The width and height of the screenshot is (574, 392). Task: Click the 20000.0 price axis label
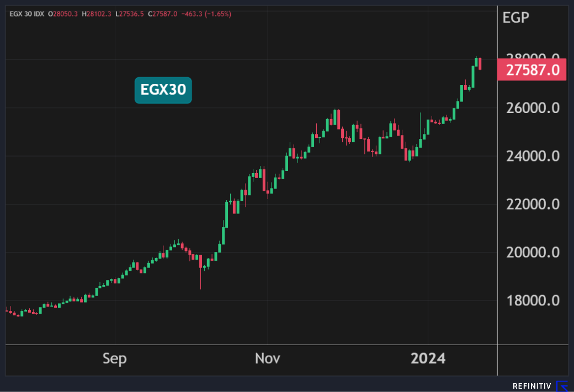pos(532,253)
